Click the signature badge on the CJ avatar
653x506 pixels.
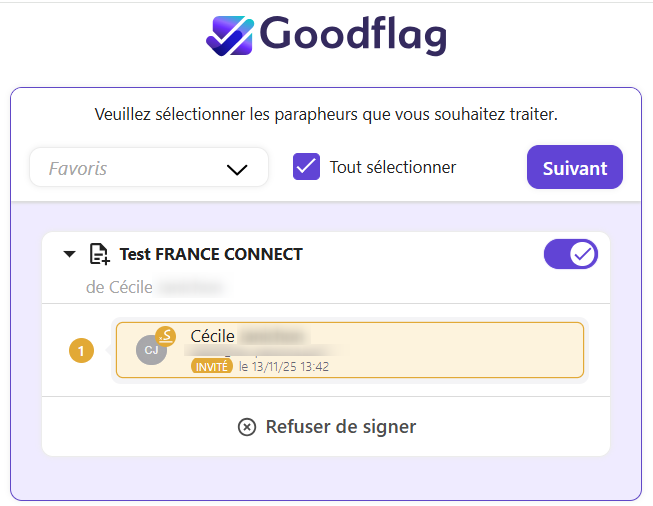pos(166,336)
